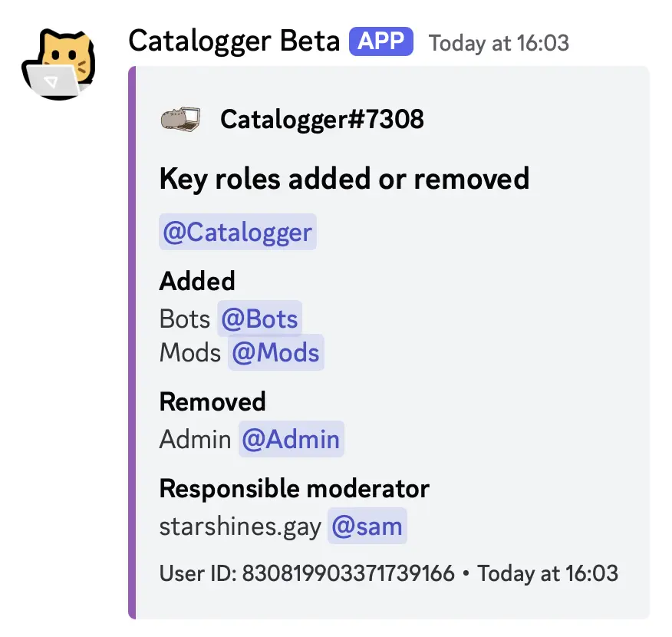
Task: Click the plain 'Admin' role name text
Action: pyautogui.click(x=195, y=440)
